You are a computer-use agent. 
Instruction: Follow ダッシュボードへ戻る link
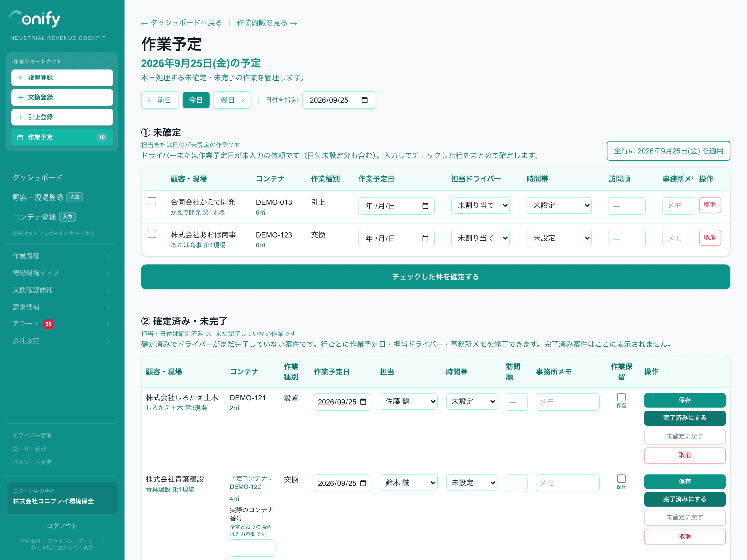[x=182, y=23]
